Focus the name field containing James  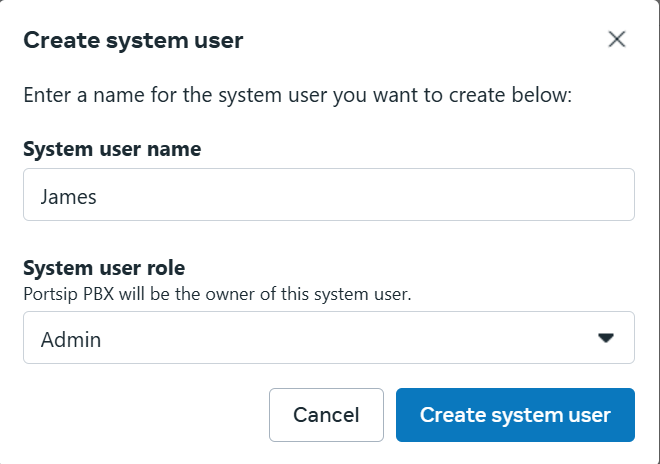coord(328,195)
